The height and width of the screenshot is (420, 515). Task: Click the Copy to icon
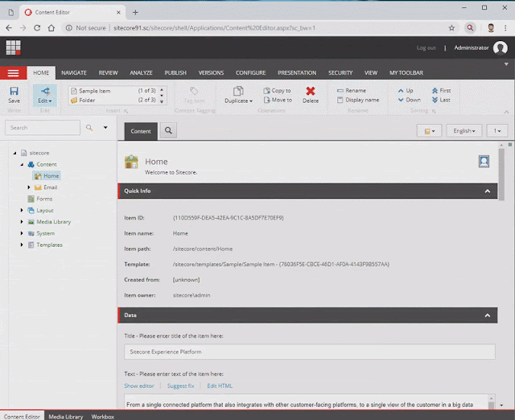266,91
